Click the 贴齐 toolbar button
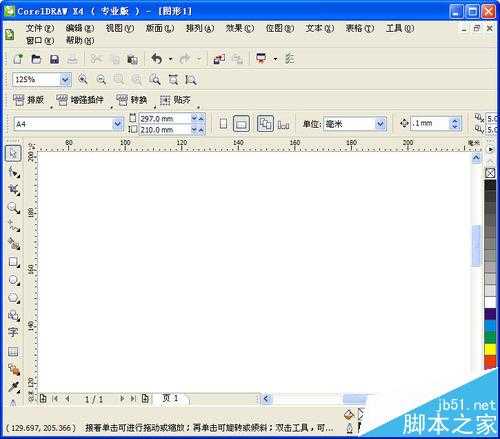Image resolution: width=500 pixels, height=439 pixels. point(175,100)
